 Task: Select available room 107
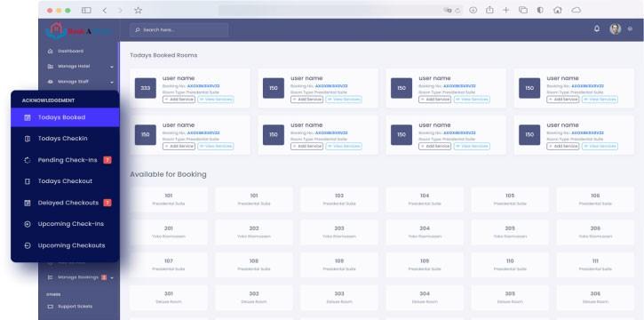169,265
